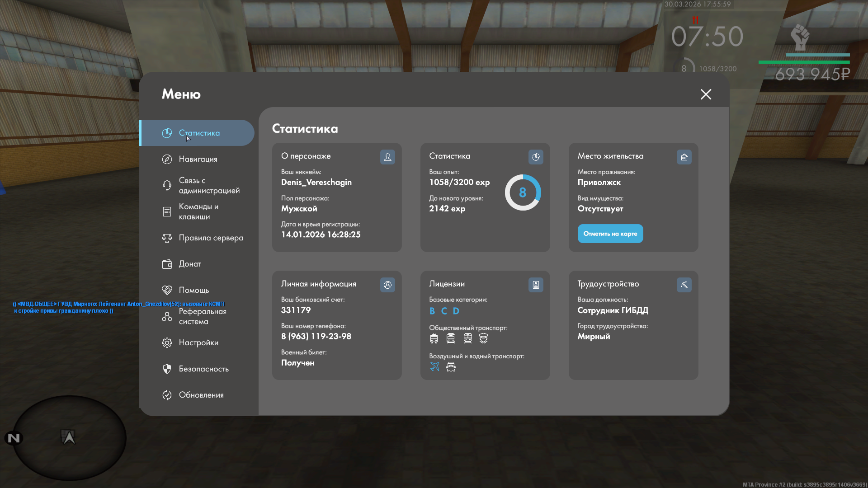Click the airplane license icon
The width and height of the screenshot is (868, 488).
(x=434, y=367)
